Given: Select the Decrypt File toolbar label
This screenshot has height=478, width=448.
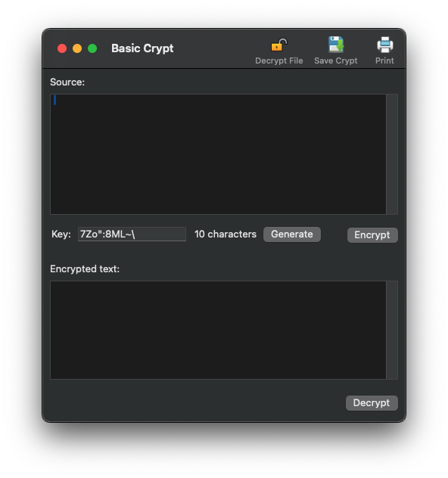Looking at the screenshot, I should [278, 61].
